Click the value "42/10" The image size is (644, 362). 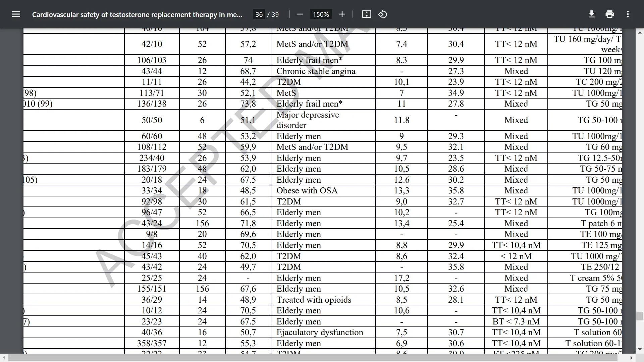pos(152,44)
